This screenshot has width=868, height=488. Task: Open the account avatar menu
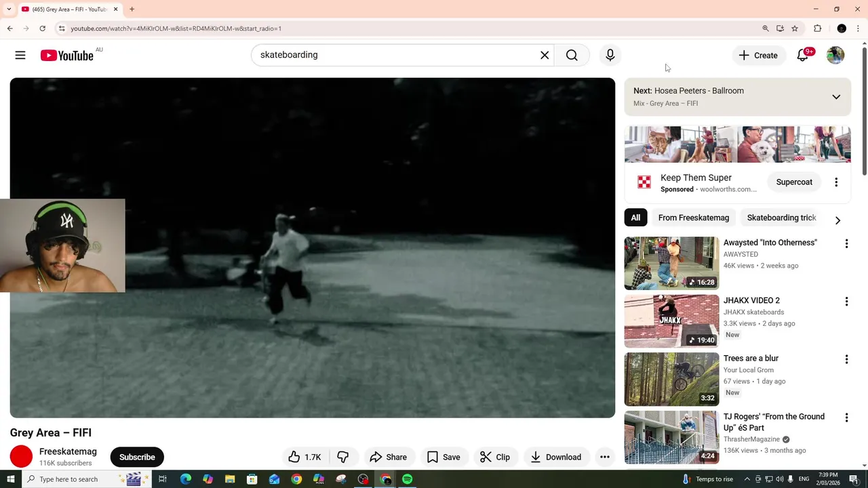coord(835,56)
